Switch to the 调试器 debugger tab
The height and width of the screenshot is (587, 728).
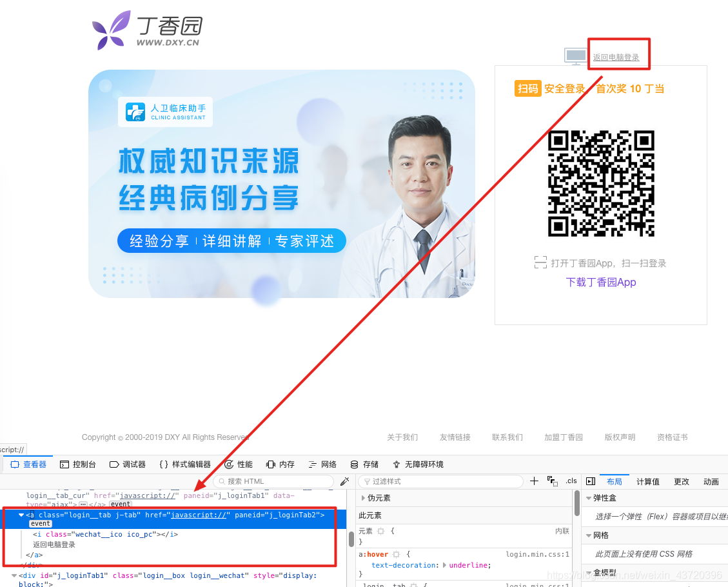128,464
